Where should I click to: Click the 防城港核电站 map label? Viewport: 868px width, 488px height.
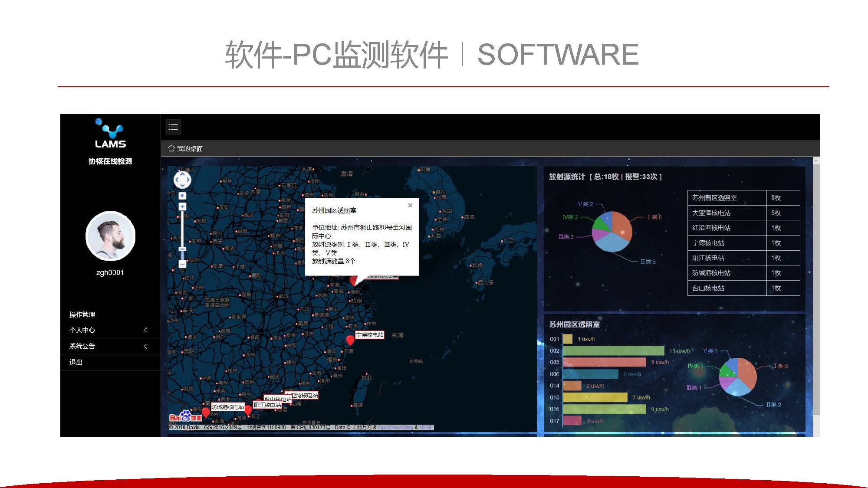227,407
